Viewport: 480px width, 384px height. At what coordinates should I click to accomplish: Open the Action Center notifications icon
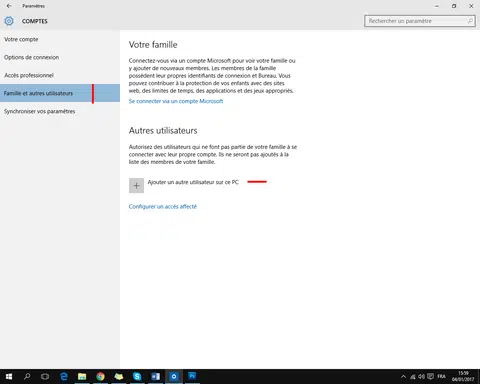point(430,377)
